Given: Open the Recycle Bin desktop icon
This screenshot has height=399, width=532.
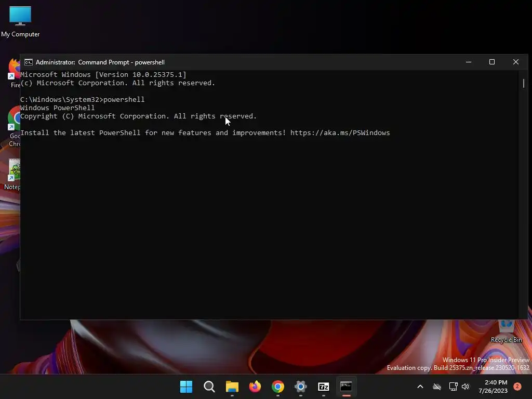Looking at the screenshot, I should [506, 331].
